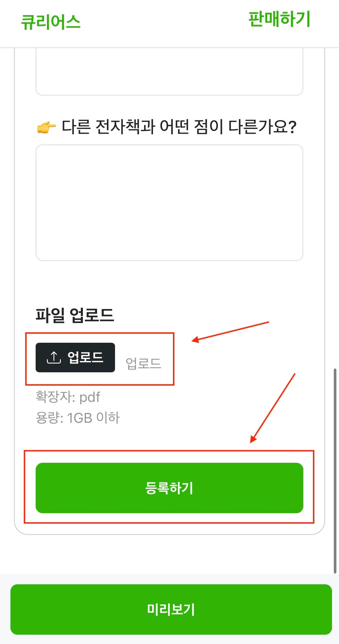Click the 큐리어스 logo in header
This screenshot has height=644, width=339.
tap(51, 22)
